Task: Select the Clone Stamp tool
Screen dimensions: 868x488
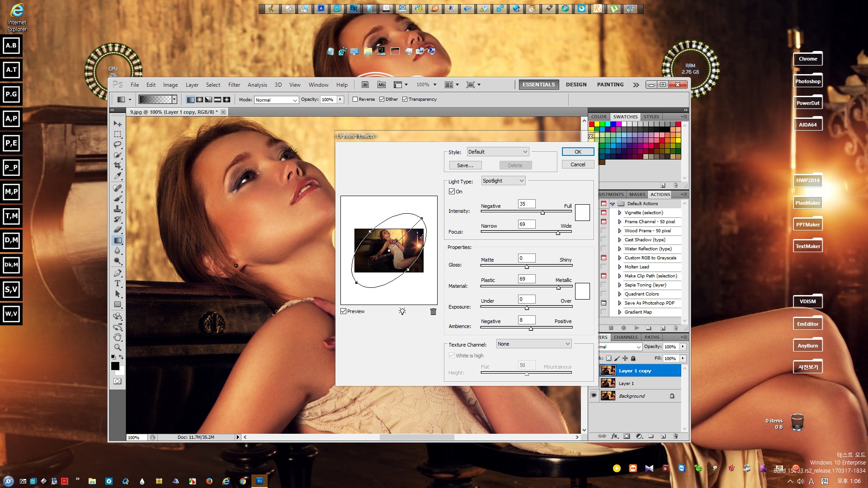Action: [118, 209]
